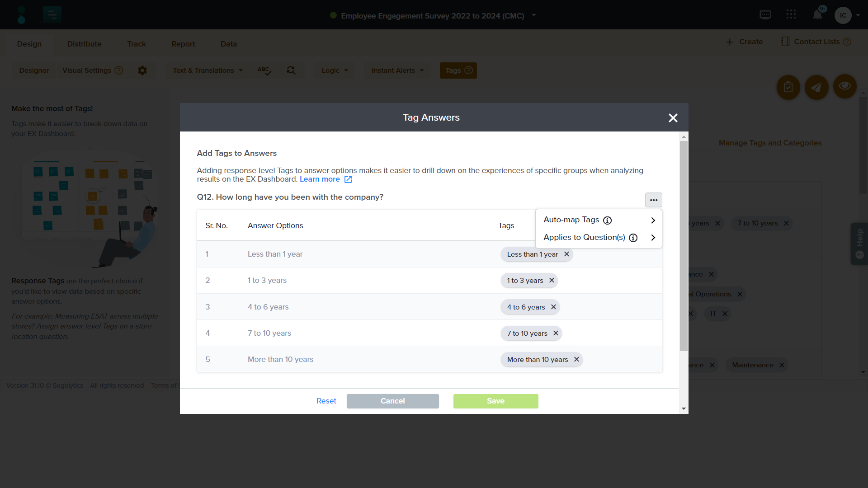Open the apps grid menu
868x488 pixels.
791,15
